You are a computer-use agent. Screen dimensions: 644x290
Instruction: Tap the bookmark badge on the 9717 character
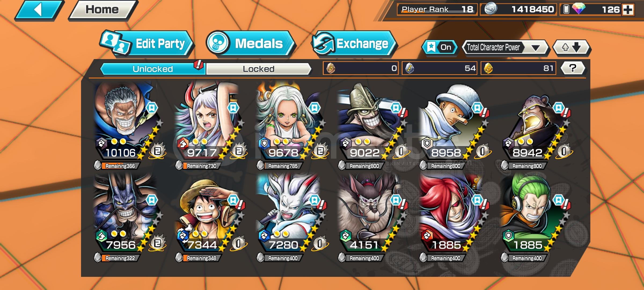pos(233,108)
